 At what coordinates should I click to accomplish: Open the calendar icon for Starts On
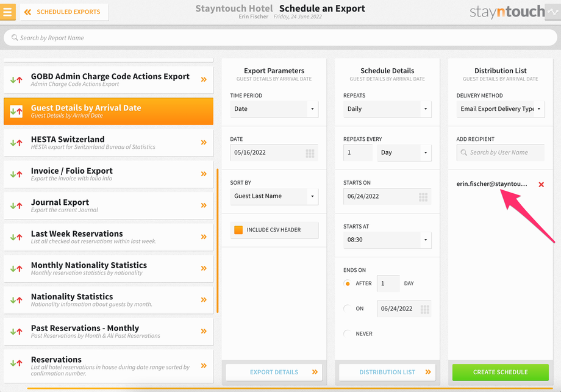pos(423,197)
